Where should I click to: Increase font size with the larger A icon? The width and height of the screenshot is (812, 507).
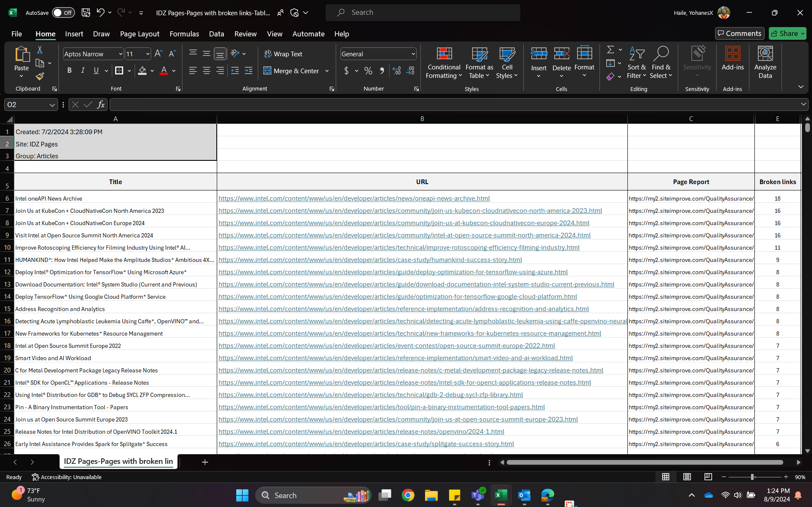click(158, 54)
